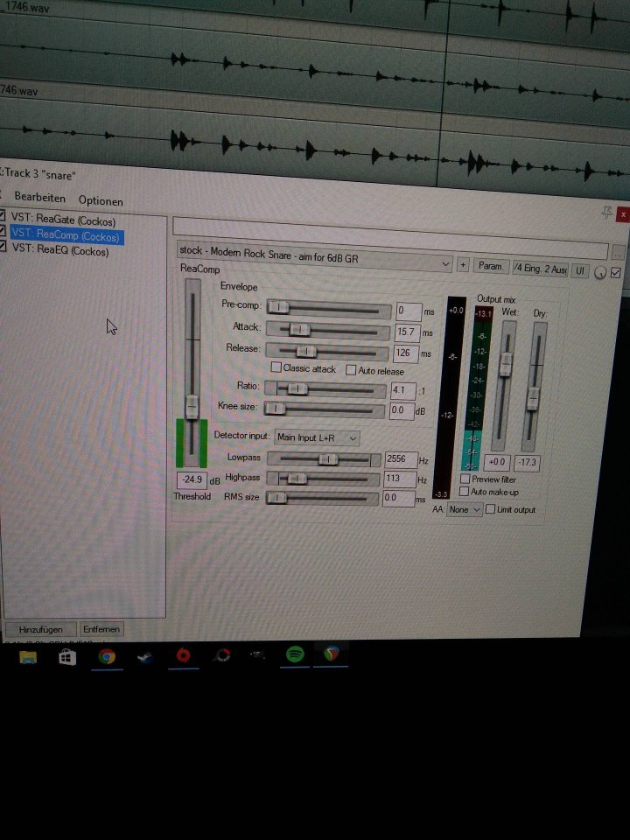Screen dimensions: 630x840
Task: Toggle the ReaEQ plugin enable checkbox
Action: [2, 247]
